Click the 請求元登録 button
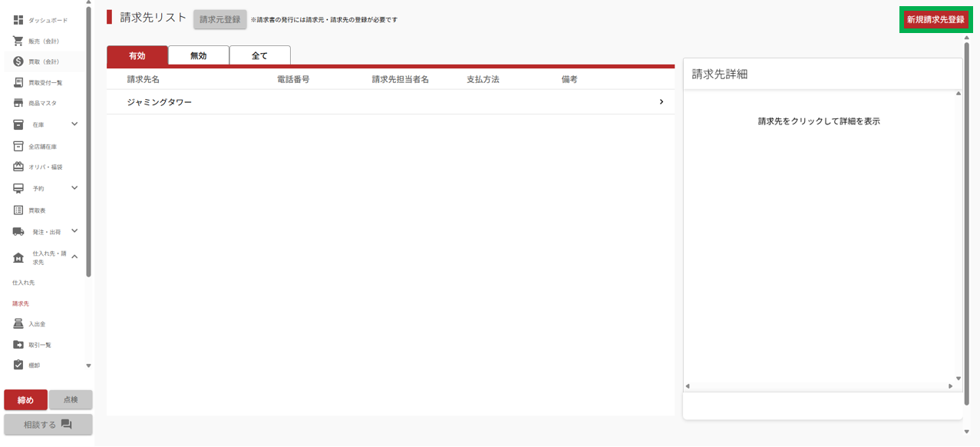This screenshot has width=980, height=447. tap(220, 20)
